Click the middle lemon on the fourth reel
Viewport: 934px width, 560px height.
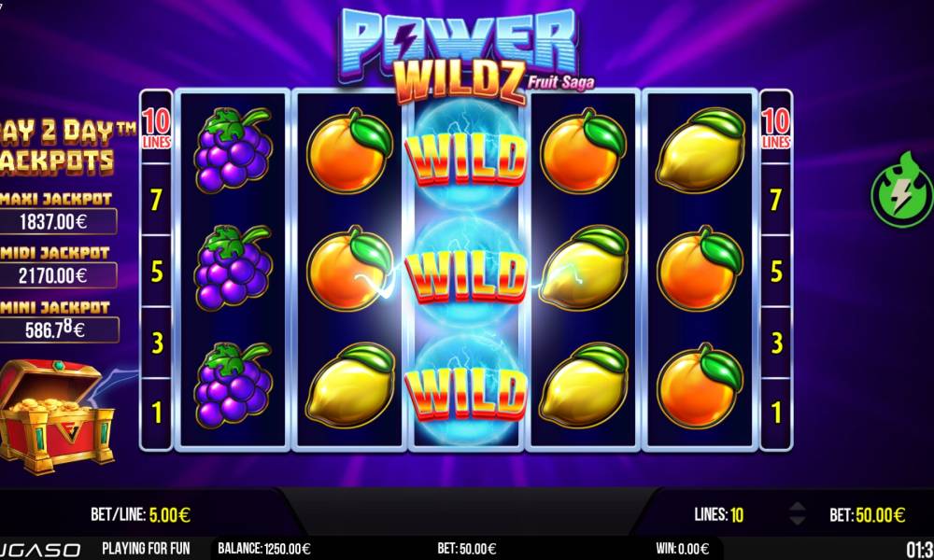[x=583, y=268]
